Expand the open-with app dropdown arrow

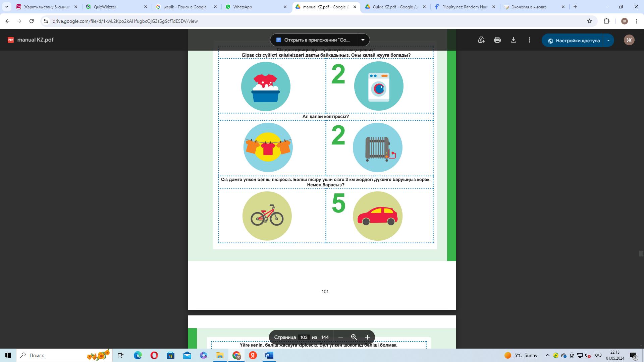click(363, 40)
